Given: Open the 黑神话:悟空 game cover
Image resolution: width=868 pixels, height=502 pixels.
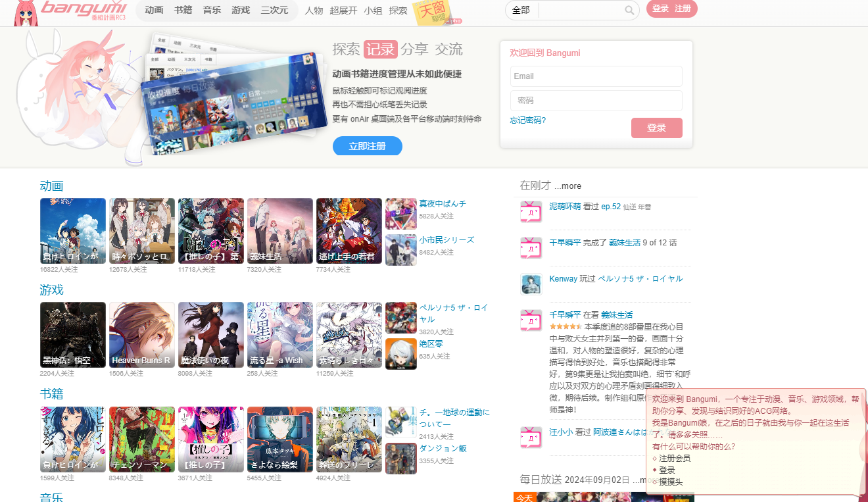Looking at the screenshot, I should (x=72, y=334).
